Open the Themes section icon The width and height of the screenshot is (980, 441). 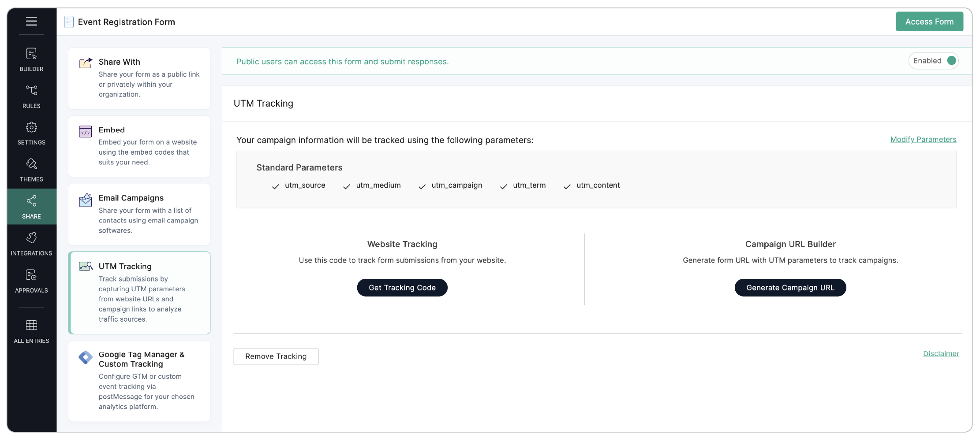pos(31,164)
